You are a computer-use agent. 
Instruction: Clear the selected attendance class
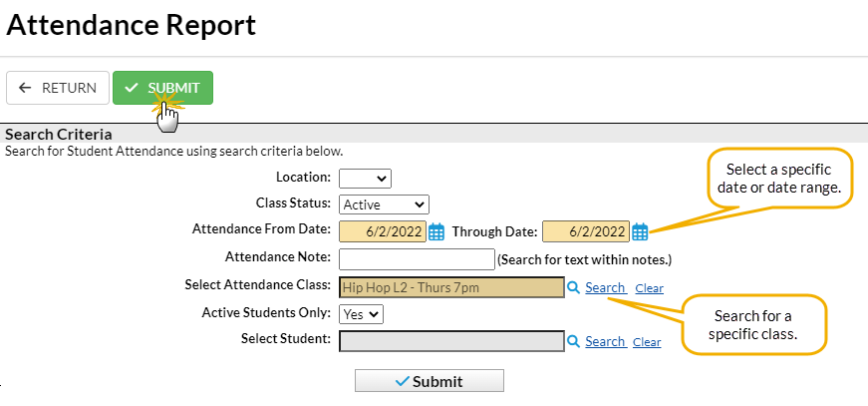(649, 288)
